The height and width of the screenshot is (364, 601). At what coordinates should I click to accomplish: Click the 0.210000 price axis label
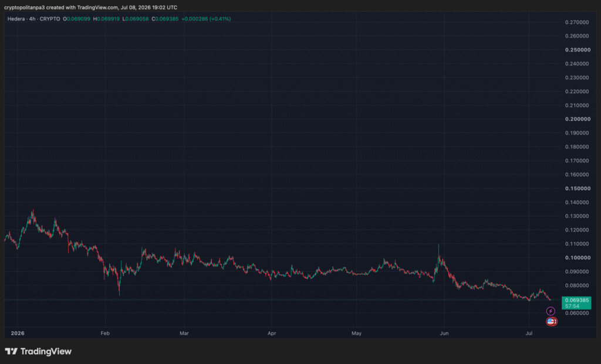point(577,106)
